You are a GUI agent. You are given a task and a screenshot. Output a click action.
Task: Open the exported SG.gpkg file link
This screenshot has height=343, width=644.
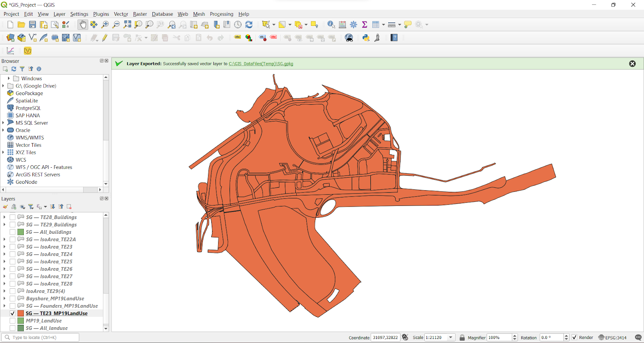click(x=261, y=64)
